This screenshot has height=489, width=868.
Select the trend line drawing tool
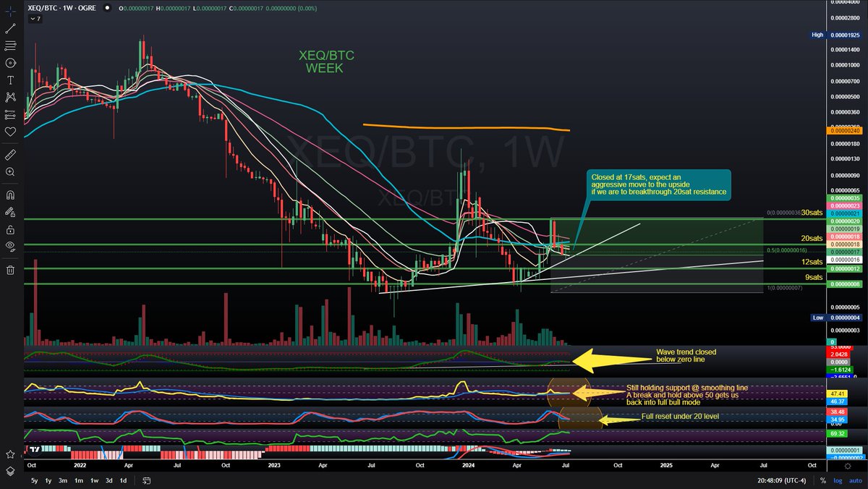(10, 29)
